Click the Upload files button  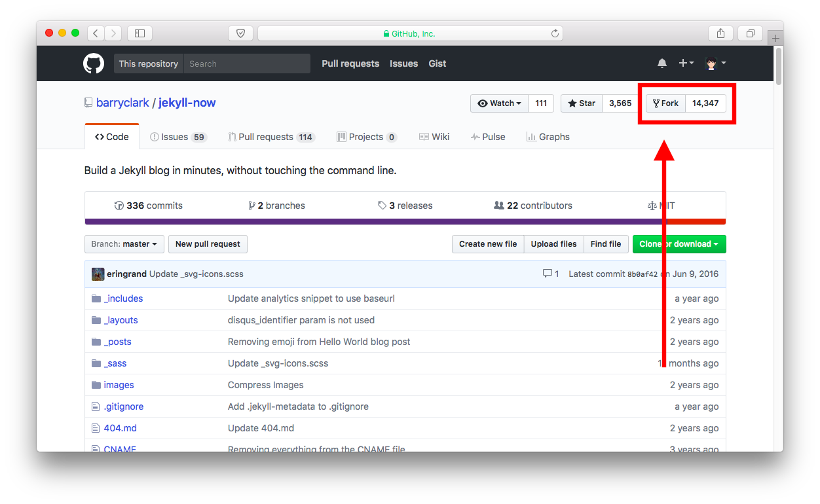(x=553, y=244)
